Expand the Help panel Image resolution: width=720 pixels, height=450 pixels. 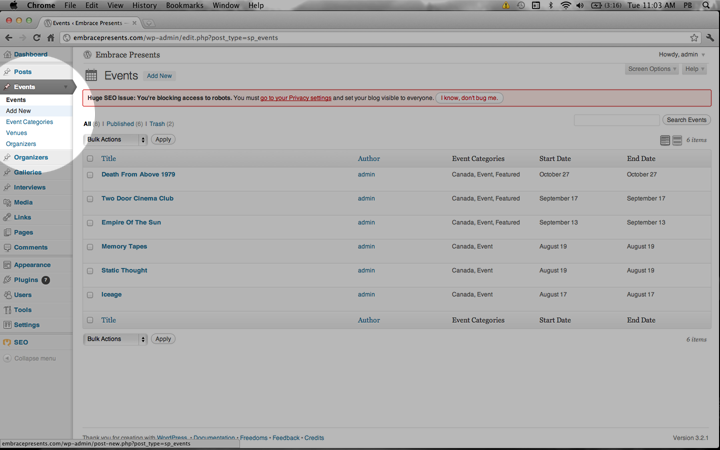(694, 69)
